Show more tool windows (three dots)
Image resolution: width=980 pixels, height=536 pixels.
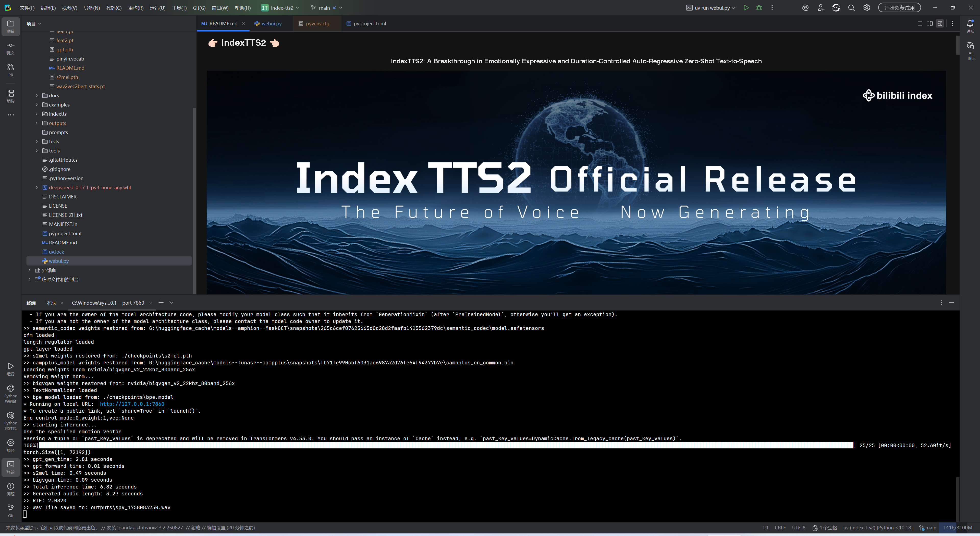(11, 115)
